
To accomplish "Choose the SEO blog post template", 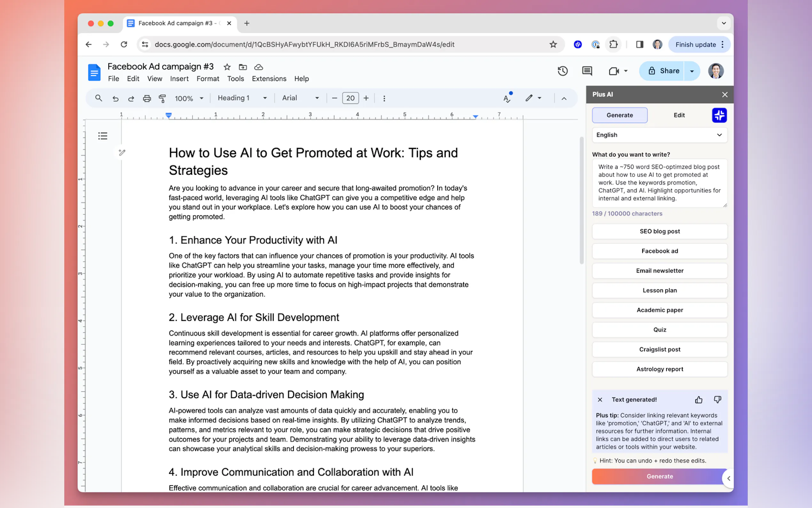I will tap(660, 232).
